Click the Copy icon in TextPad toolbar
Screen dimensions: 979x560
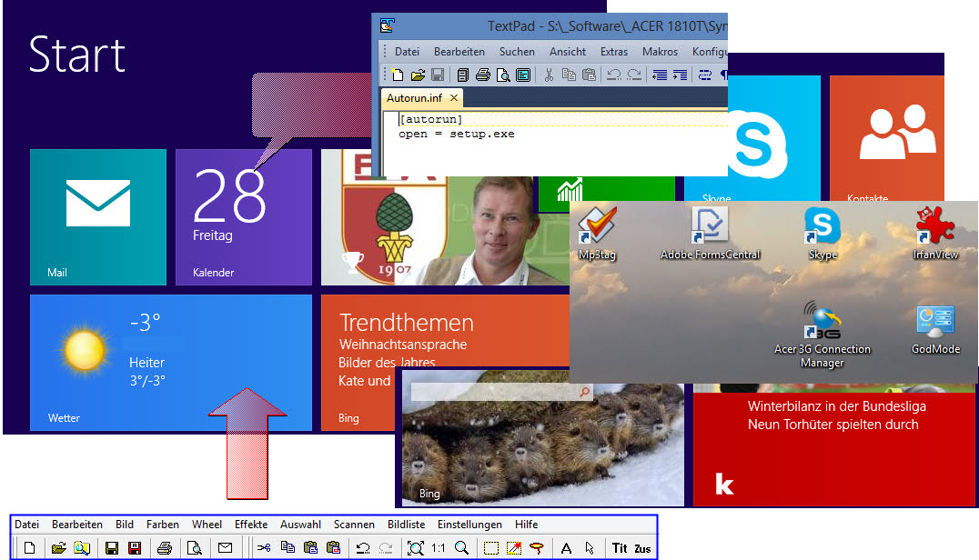pos(569,75)
